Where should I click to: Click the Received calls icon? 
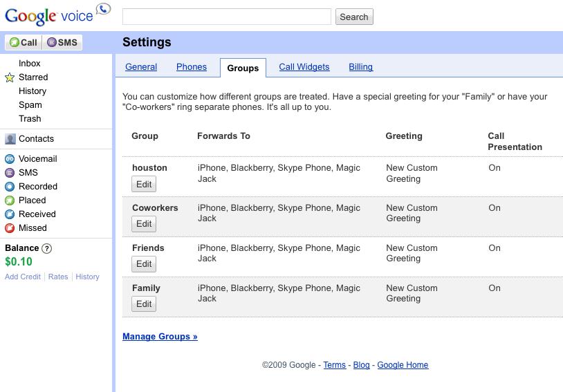coord(10,214)
